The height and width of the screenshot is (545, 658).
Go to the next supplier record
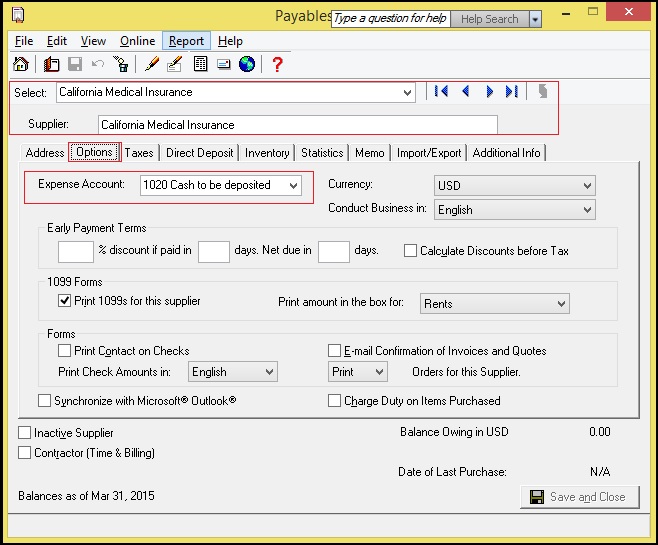coord(489,92)
